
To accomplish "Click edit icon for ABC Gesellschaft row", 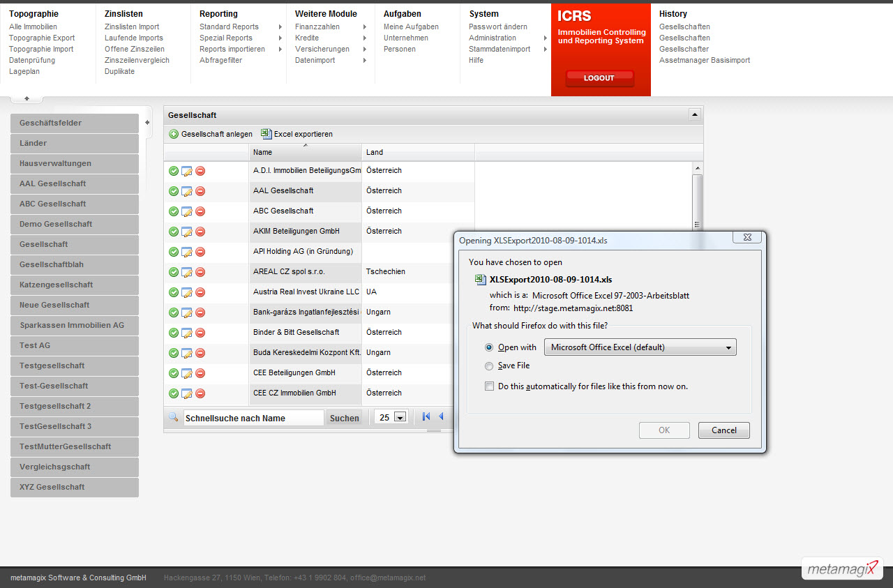I will 187,211.
